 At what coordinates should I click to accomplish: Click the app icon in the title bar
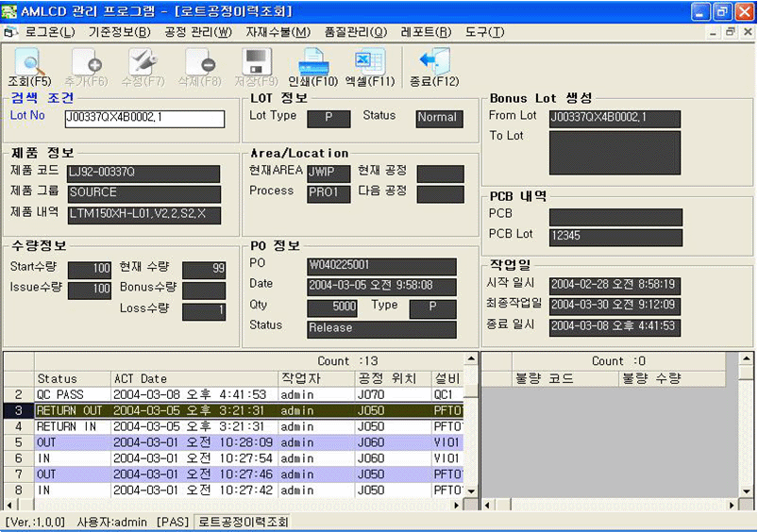click(9, 11)
